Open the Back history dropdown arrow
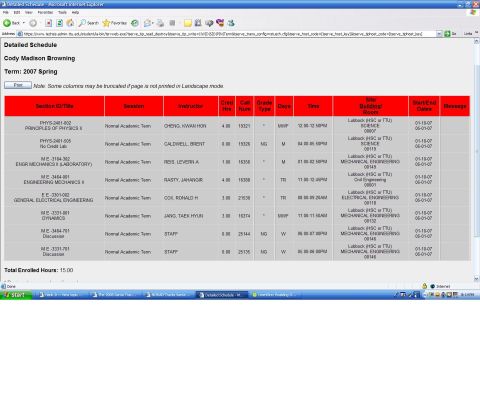This screenshot has width=480, height=415. point(24,23)
